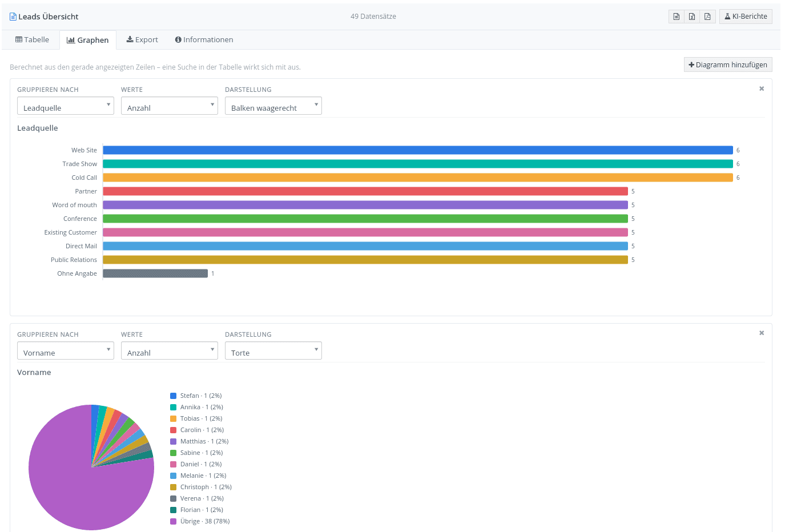Screen dimensions: 785x532
Task: Export the report as PDF
Action: pos(707,17)
